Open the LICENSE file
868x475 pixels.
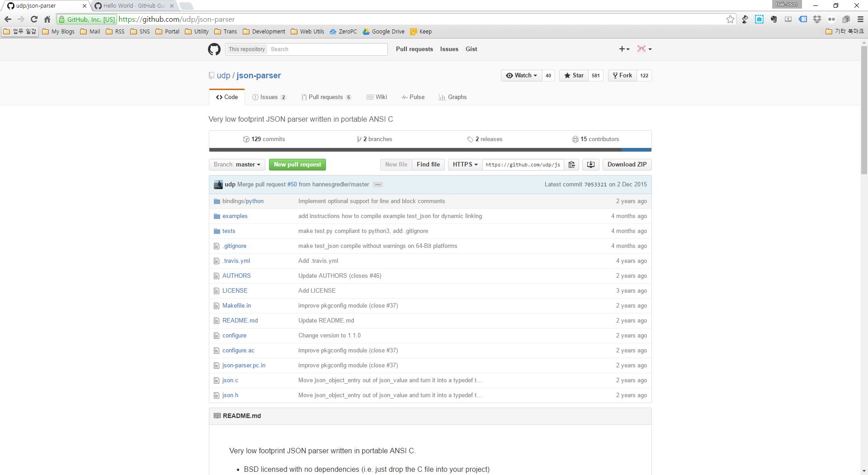[x=235, y=291]
